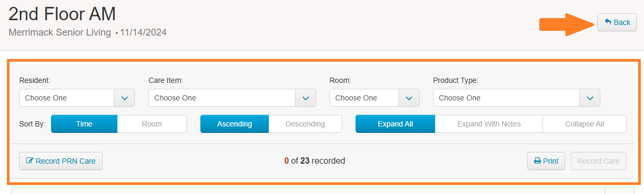The width and height of the screenshot is (644, 194).
Task: Click the Room Choose One field
Action: point(364,98)
